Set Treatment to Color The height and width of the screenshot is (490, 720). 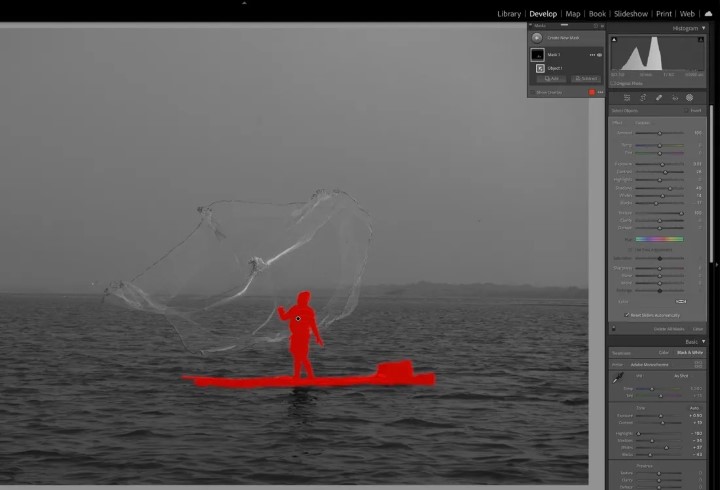(x=664, y=353)
